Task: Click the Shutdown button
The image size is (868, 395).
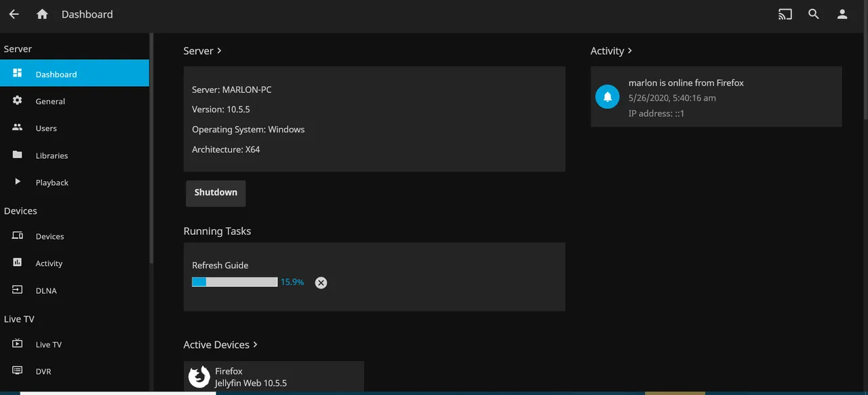Action: coord(216,193)
